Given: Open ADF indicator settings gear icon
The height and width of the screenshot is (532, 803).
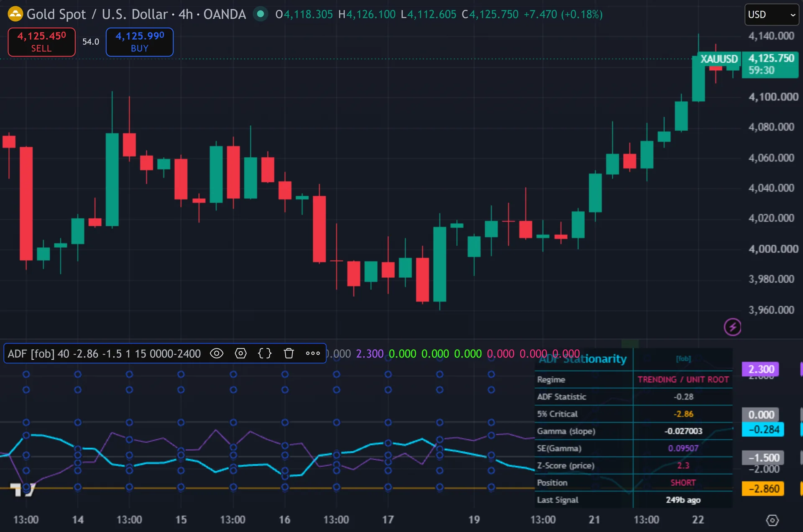Looking at the screenshot, I should (x=241, y=353).
